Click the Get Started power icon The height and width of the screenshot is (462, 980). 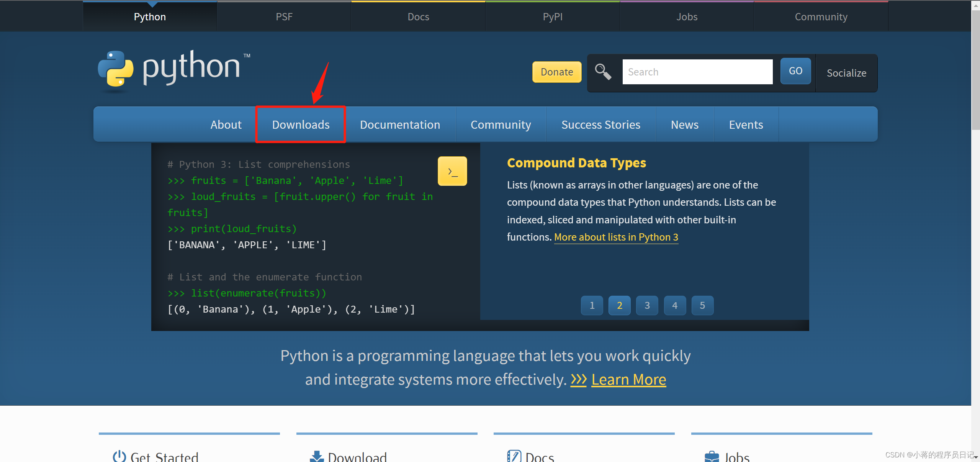(x=119, y=456)
